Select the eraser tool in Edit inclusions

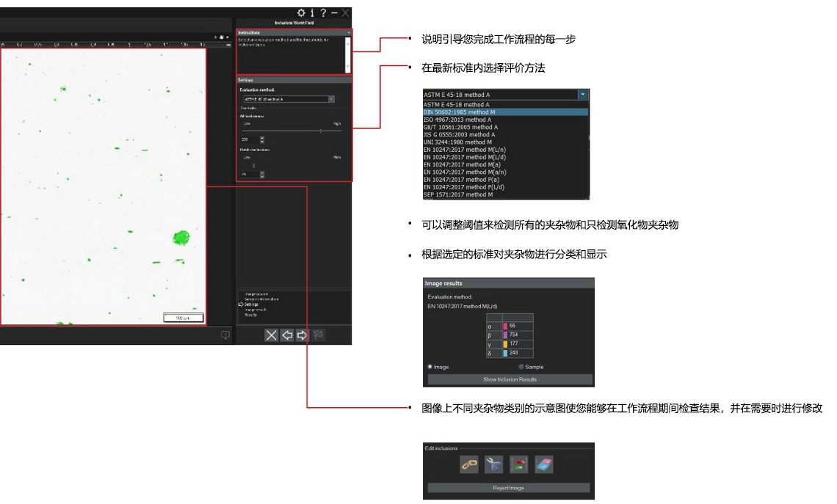pyautogui.click(x=543, y=464)
